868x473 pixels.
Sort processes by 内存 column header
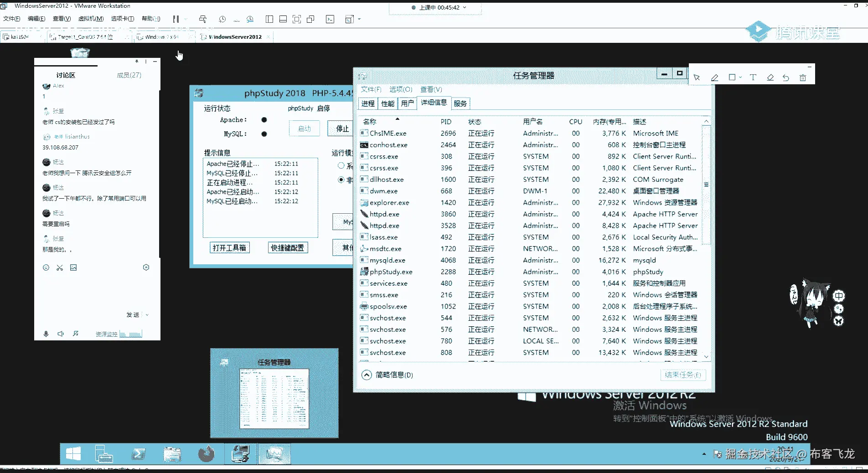610,122
